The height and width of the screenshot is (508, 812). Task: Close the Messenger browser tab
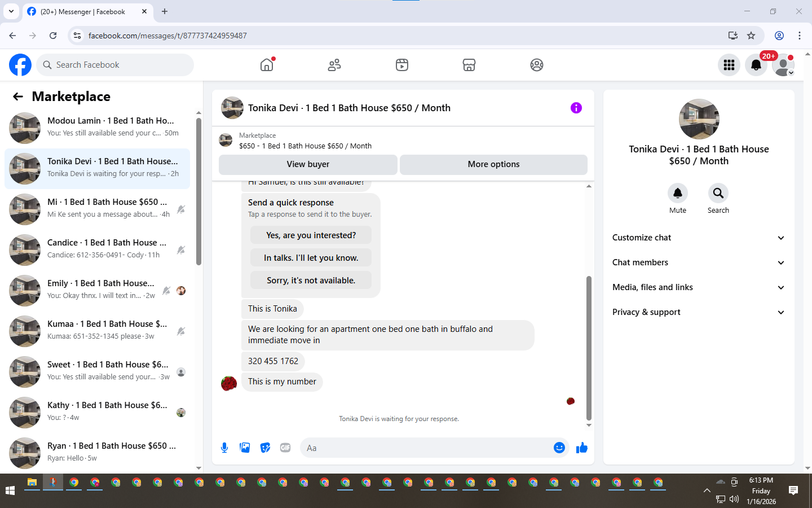click(x=144, y=11)
